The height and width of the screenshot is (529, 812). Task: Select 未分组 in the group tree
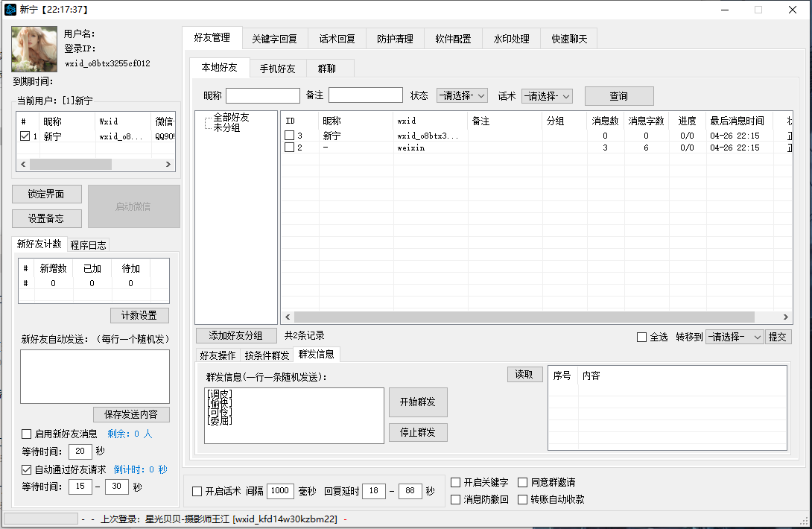[x=226, y=127]
